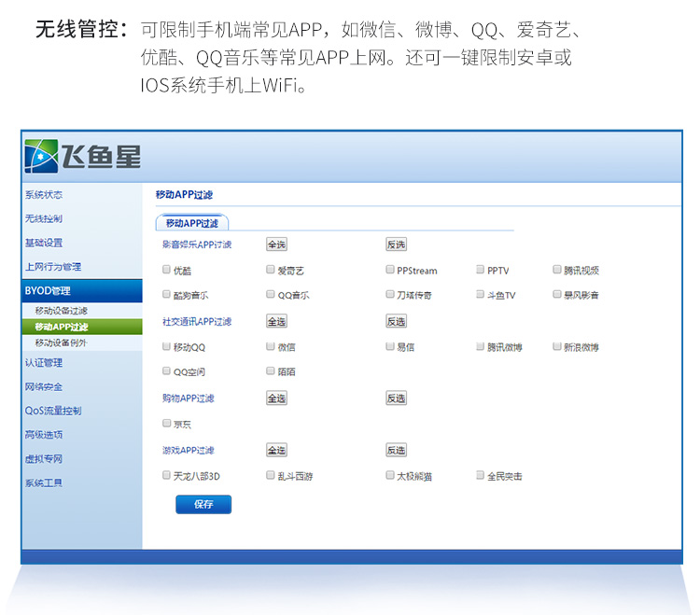This screenshot has height=615, width=700.
Task: Click 全选 for 购物APP过滤
Action: click(277, 398)
